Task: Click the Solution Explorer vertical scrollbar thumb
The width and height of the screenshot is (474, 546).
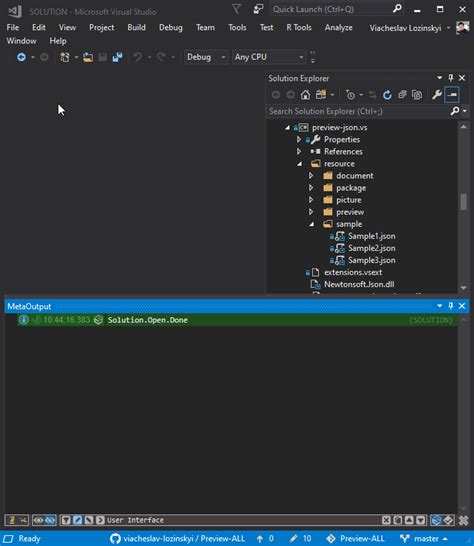Action: click(x=464, y=202)
